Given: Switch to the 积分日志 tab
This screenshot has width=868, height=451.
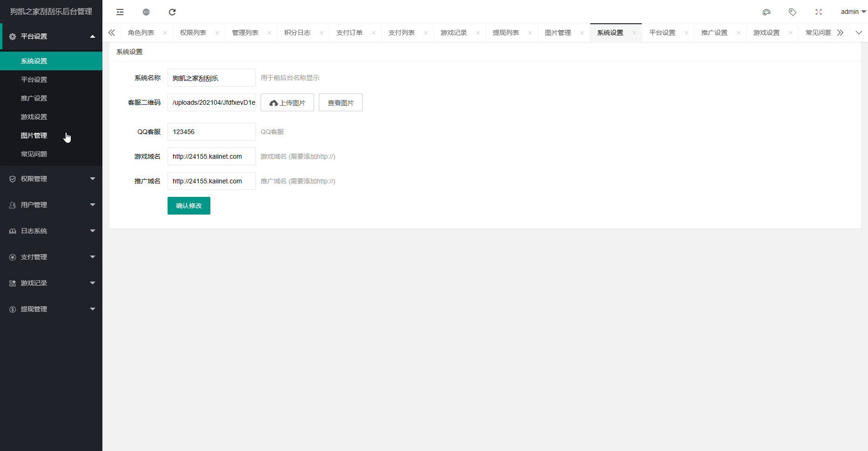Looking at the screenshot, I should coord(297,33).
